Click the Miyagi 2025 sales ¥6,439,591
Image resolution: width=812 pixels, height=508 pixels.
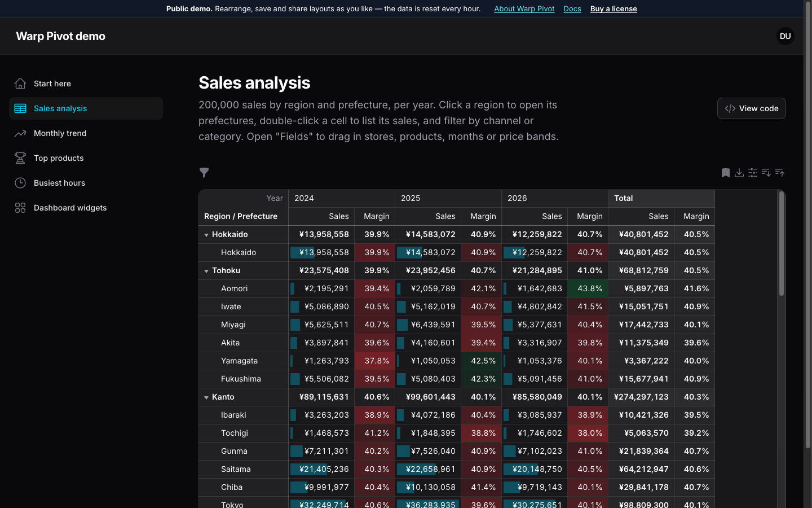(428, 325)
